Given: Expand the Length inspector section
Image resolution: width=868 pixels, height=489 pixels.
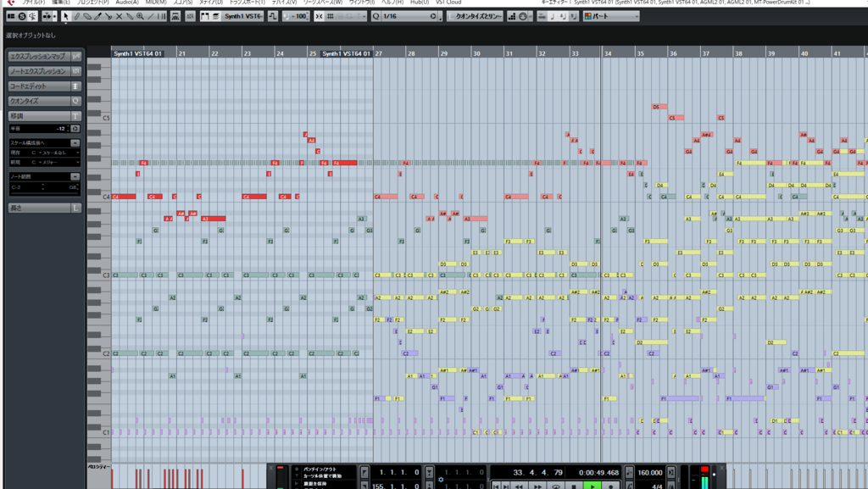Looking at the screenshot, I should pyautogui.click(x=44, y=208).
